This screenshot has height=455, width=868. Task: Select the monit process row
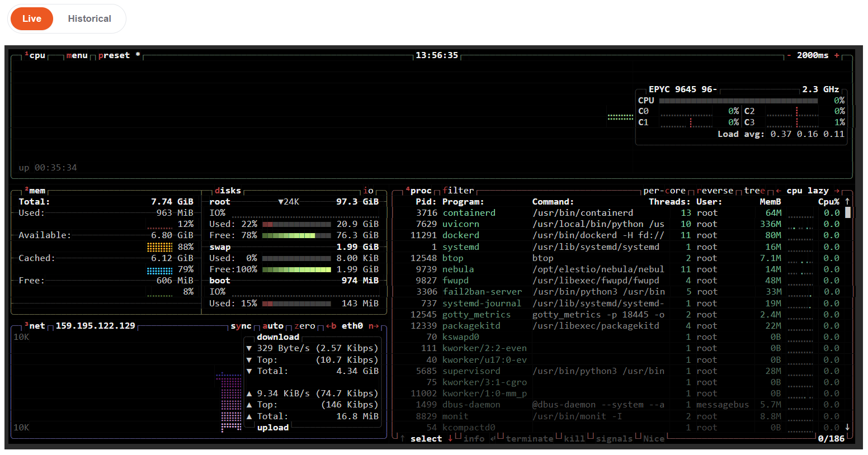tap(618, 416)
